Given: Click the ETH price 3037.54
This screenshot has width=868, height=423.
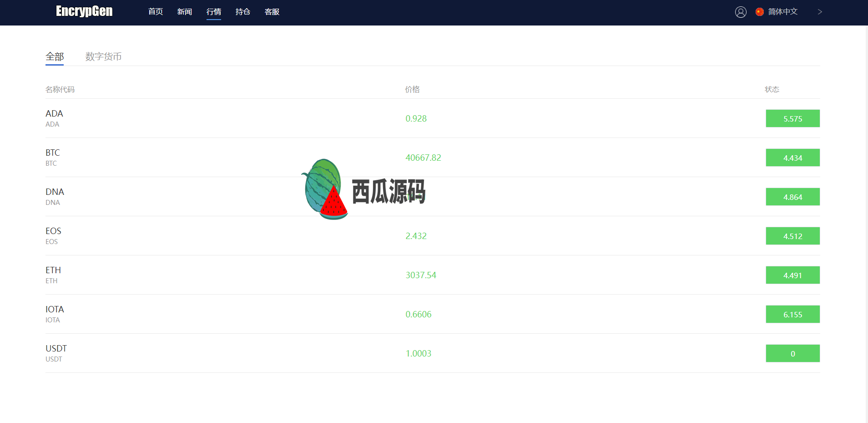Looking at the screenshot, I should [421, 275].
